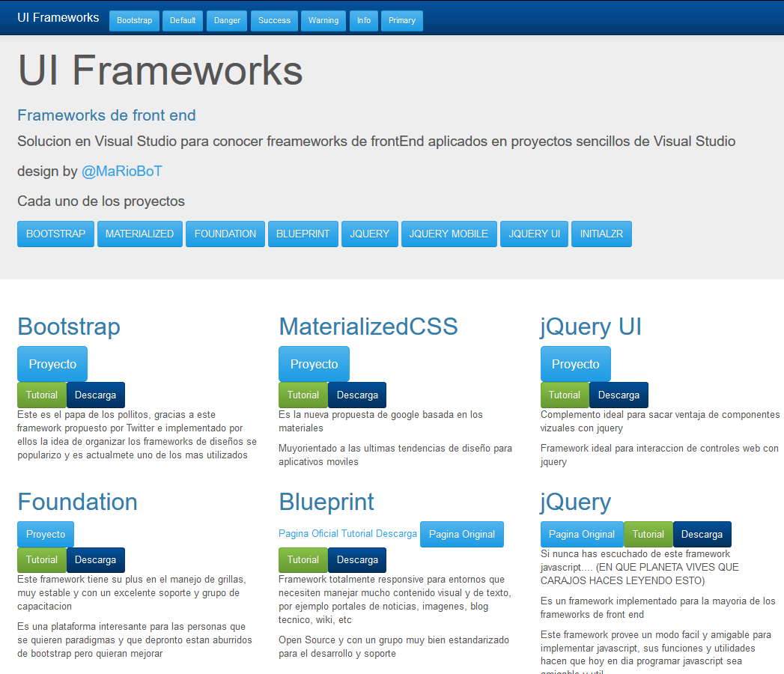Click Proyecto under the Foundation section
The height and width of the screenshot is (674, 784).
point(46,535)
